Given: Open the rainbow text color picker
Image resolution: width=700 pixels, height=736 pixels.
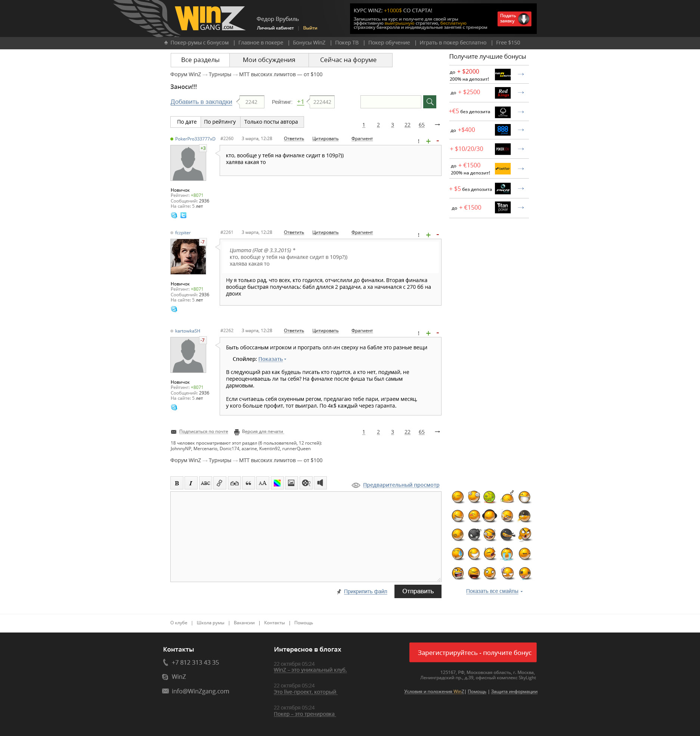Looking at the screenshot, I should (277, 483).
